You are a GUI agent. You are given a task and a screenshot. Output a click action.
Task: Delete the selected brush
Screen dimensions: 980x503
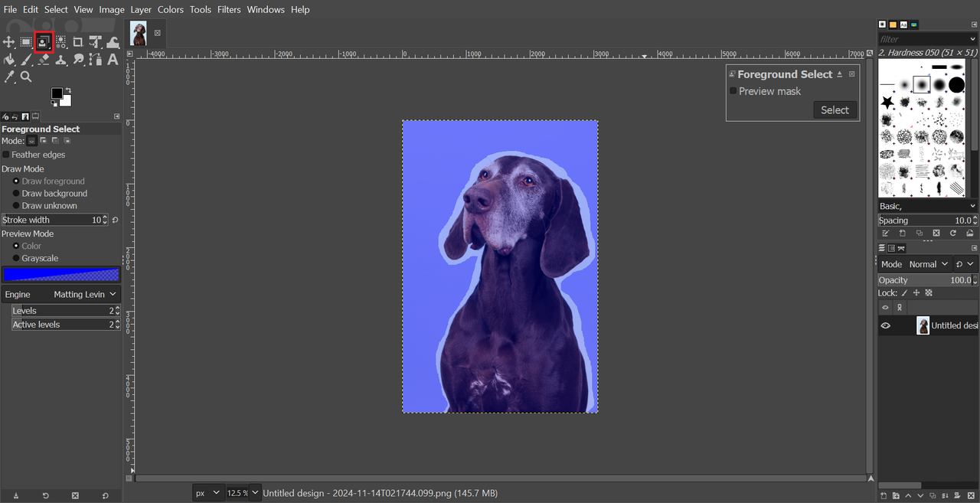click(x=936, y=234)
